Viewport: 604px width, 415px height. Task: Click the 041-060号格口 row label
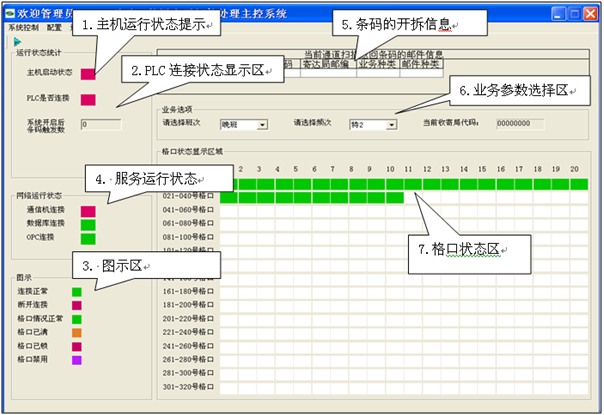point(188,210)
